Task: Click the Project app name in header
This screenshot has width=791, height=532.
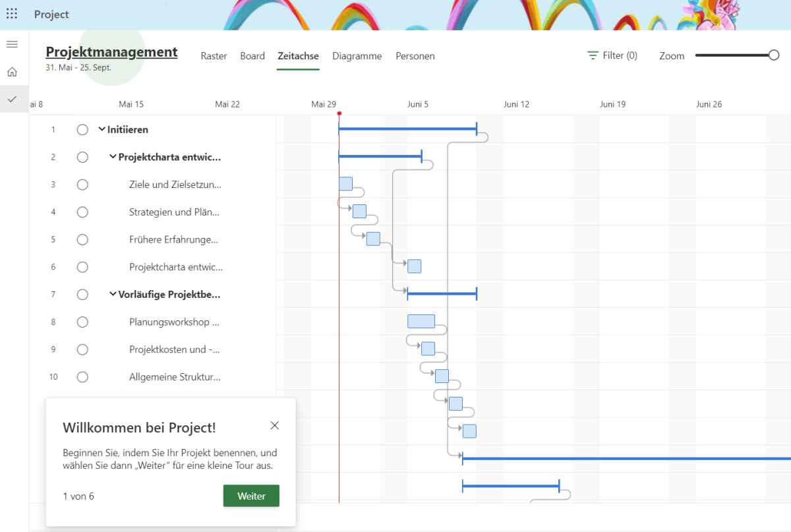Action: point(51,15)
